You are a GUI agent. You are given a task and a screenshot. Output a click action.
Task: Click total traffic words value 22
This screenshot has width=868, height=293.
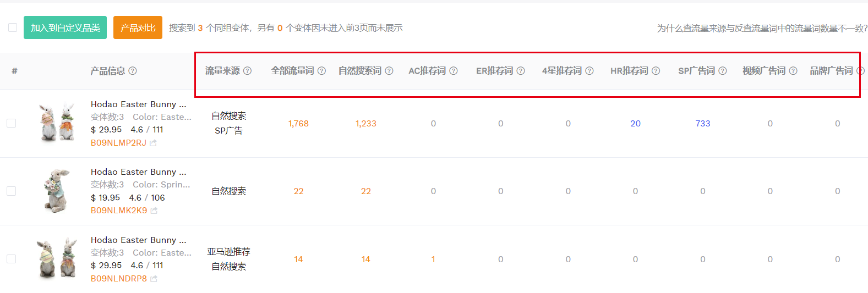click(x=298, y=191)
